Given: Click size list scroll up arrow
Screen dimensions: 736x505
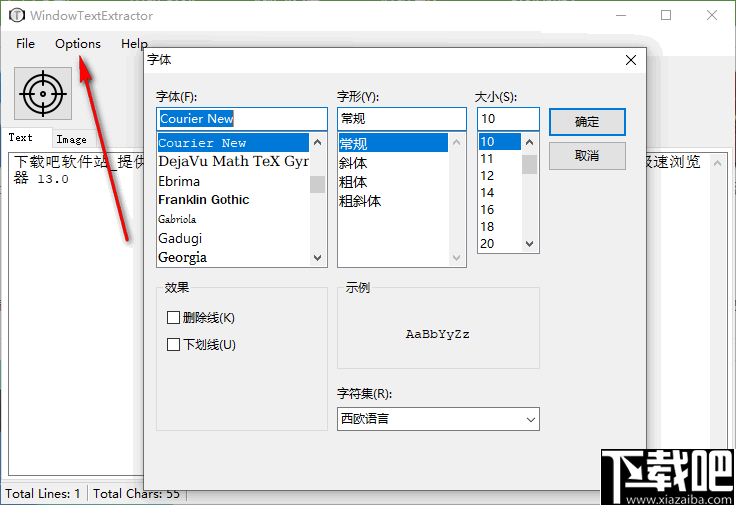Looking at the screenshot, I should (530, 142).
